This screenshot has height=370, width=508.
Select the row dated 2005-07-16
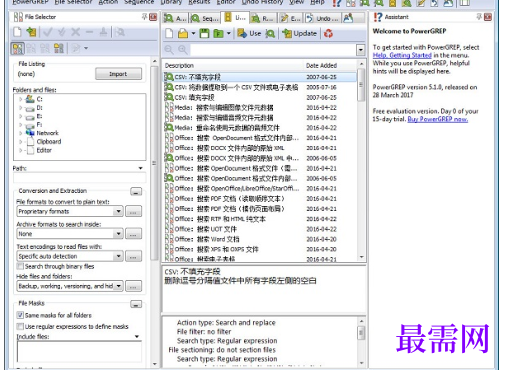[260, 87]
